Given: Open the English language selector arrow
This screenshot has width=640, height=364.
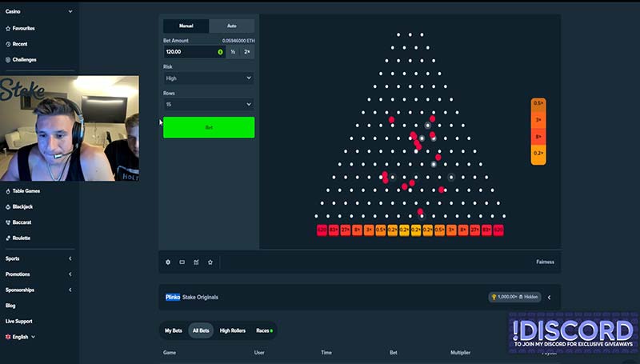Looking at the screenshot, I should pos(33,337).
